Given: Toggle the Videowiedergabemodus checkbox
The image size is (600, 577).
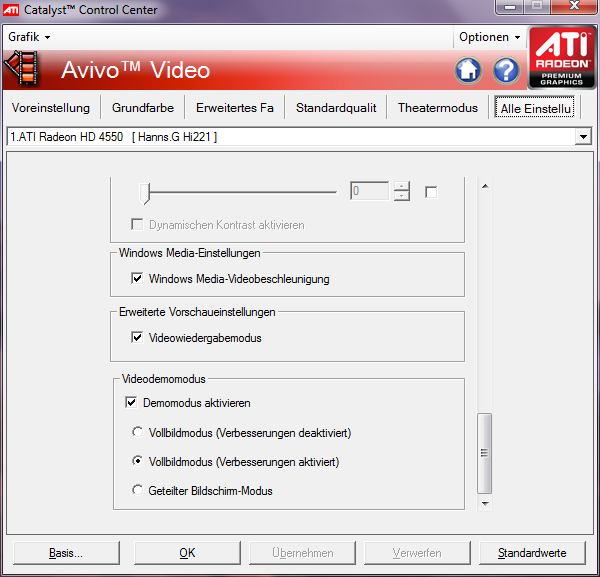Looking at the screenshot, I should click(137, 337).
